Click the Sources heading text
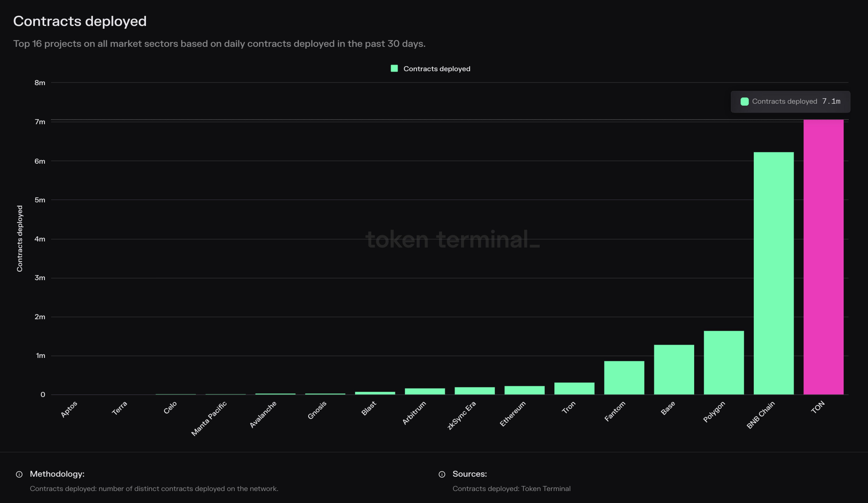The width and height of the screenshot is (868, 503). pos(469,474)
